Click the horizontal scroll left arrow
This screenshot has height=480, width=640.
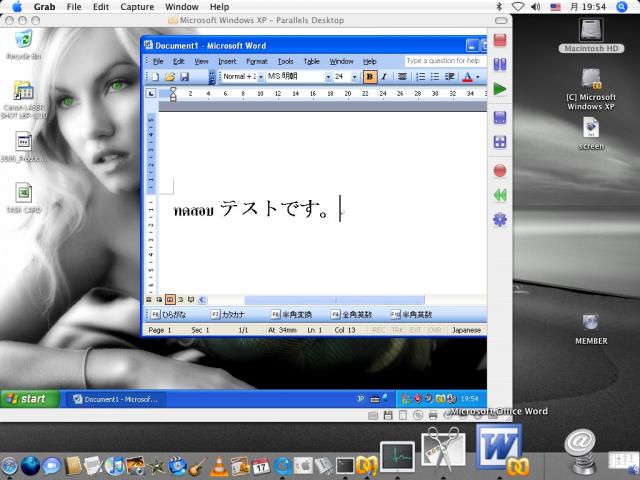(202, 300)
